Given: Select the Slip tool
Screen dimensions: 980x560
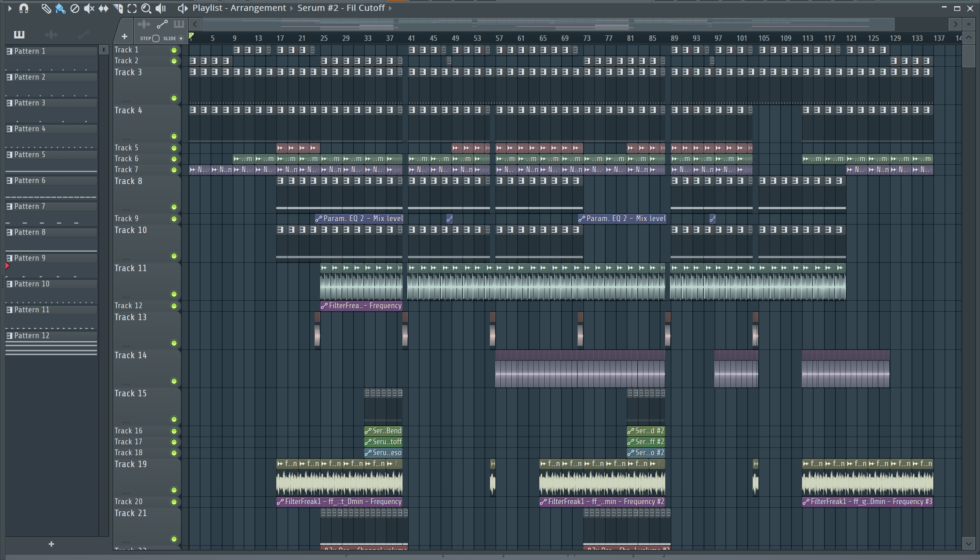Looking at the screenshot, I should 103,8.
